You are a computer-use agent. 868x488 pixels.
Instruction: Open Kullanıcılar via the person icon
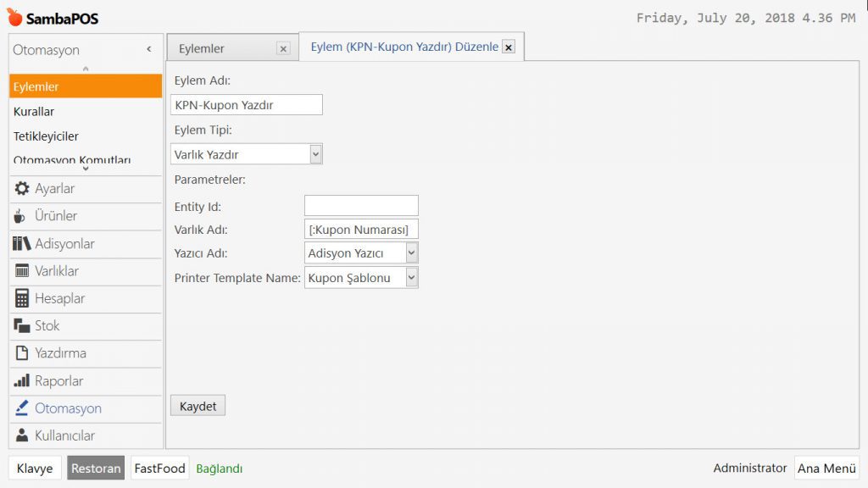(22, 435)
